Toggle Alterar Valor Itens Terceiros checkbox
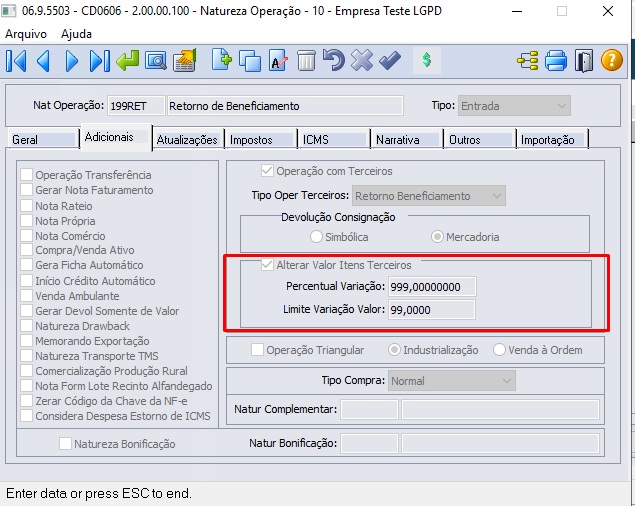Image resolution: width=635 pixels, height=506 pixels. (267, 265)
